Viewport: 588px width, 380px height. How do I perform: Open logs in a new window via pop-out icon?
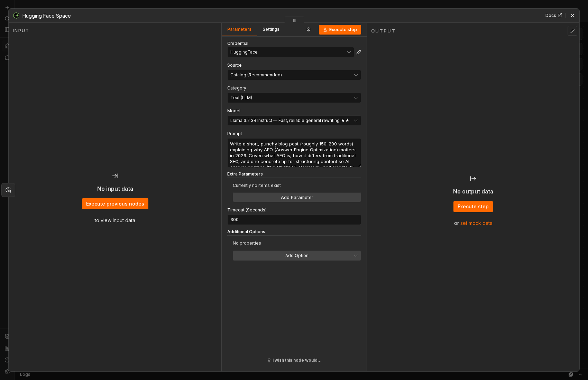click(x=571, y=374)
